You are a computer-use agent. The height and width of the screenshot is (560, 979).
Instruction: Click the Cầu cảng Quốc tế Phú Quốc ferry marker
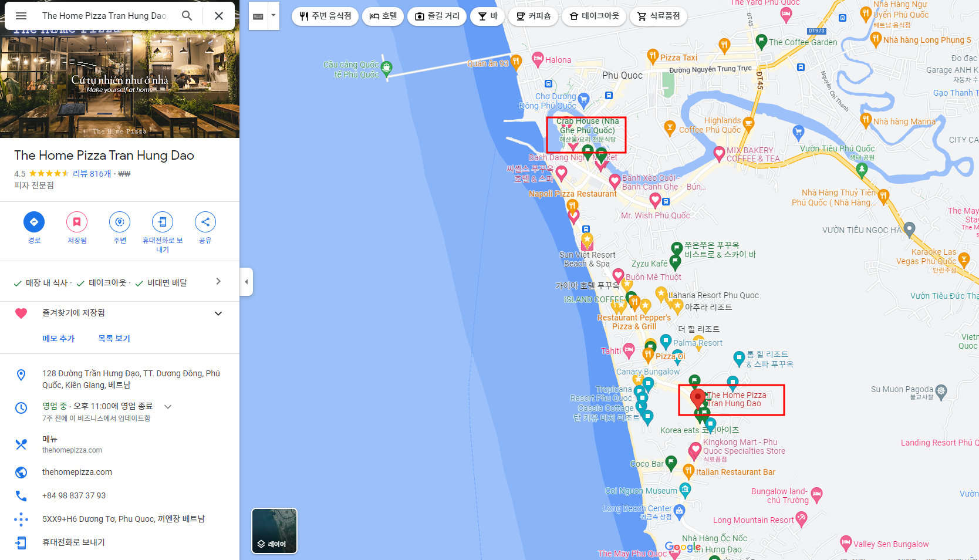pyautogui.click(x=386, y=69)
